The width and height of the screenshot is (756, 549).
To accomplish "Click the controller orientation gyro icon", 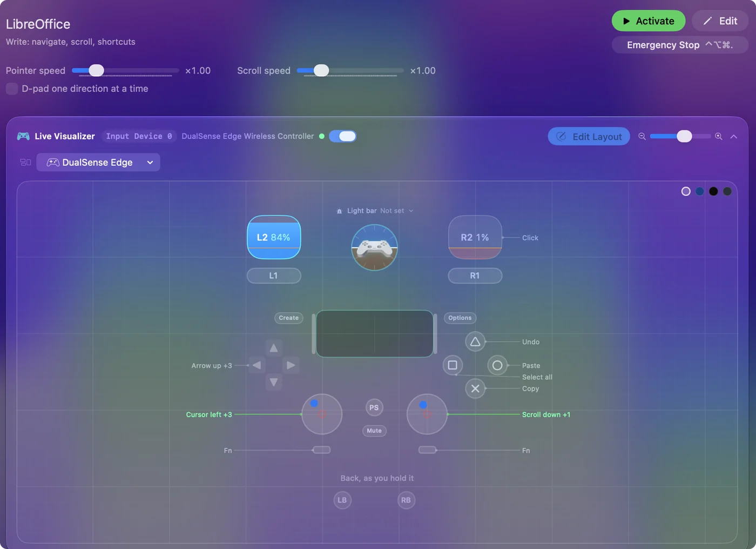I will coord(374,247).
